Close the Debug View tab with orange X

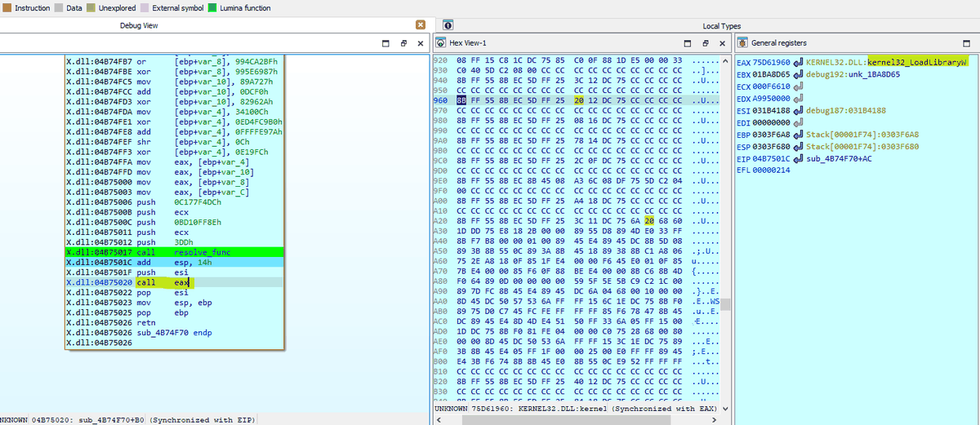pos(421,25)
